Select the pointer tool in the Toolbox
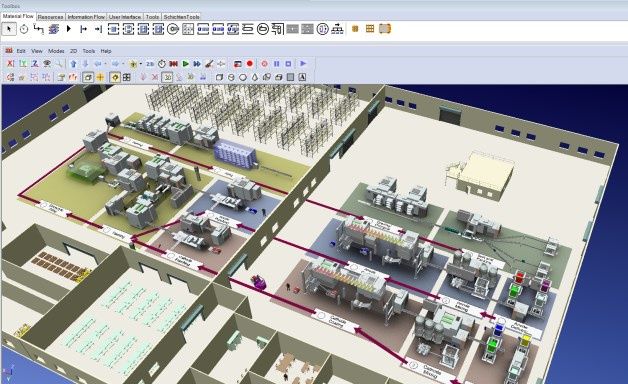628x384 pixels. (9, 29)
